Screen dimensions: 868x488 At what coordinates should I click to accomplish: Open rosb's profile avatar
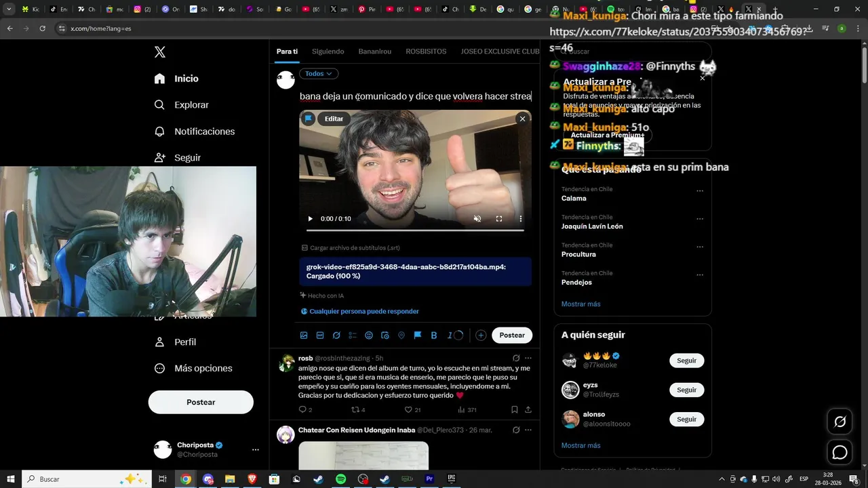[x=287, y=363]
